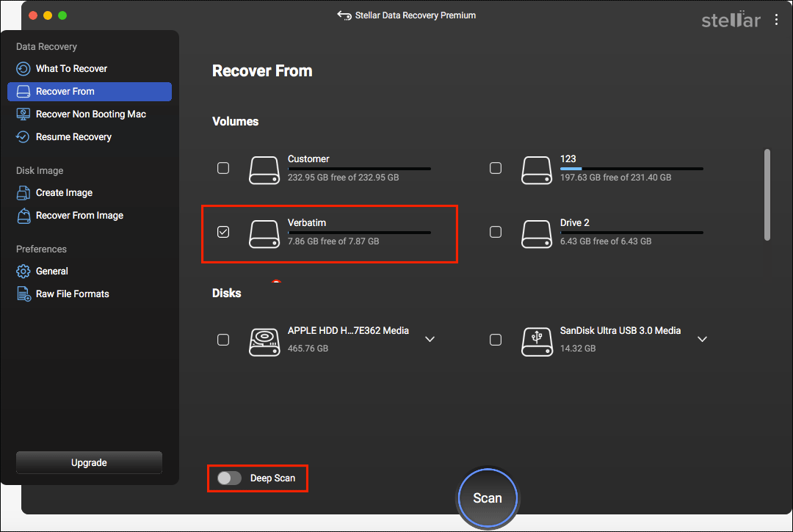Select the APPLE HDD disk checkbox

[x=223, y=340]
